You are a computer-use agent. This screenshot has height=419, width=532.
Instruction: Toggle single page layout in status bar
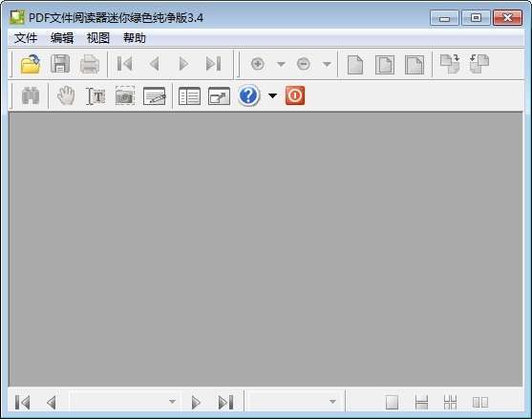click(x=392, y=403)
